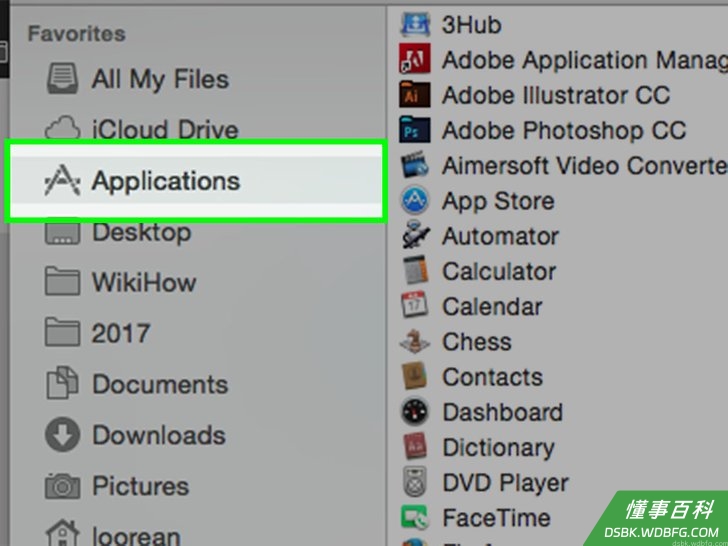Viewport: 728px width, 546px height.
Task: Click the Calculator app icon
Action: click(415, 271)
